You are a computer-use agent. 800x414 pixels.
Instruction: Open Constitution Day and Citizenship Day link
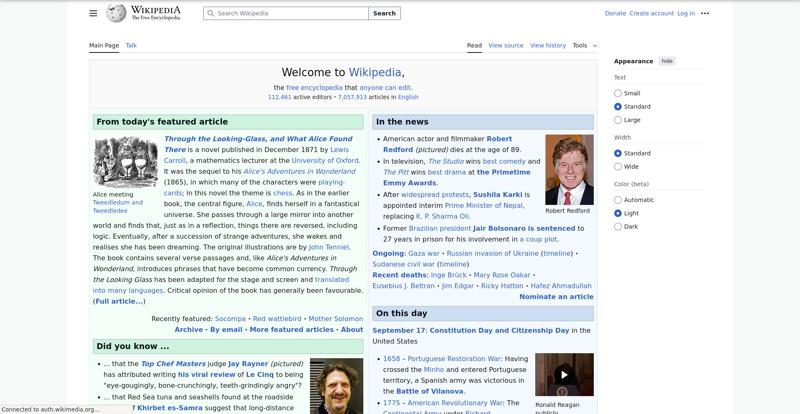click(x=499, y=330)
